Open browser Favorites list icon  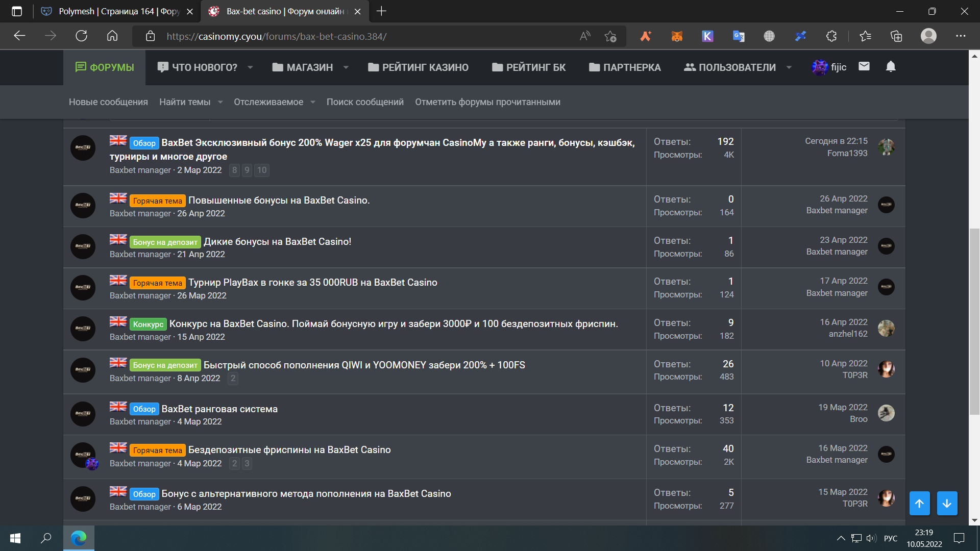tap(865, 36)
